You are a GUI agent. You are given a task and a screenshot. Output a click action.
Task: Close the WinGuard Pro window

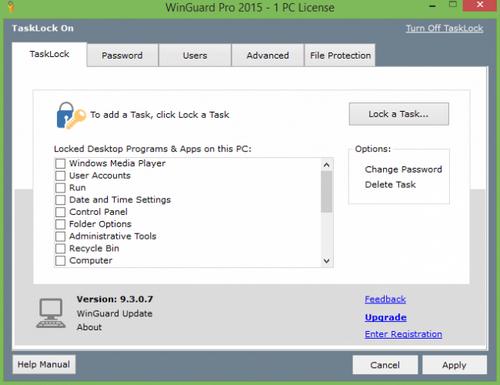click(480, 5)
